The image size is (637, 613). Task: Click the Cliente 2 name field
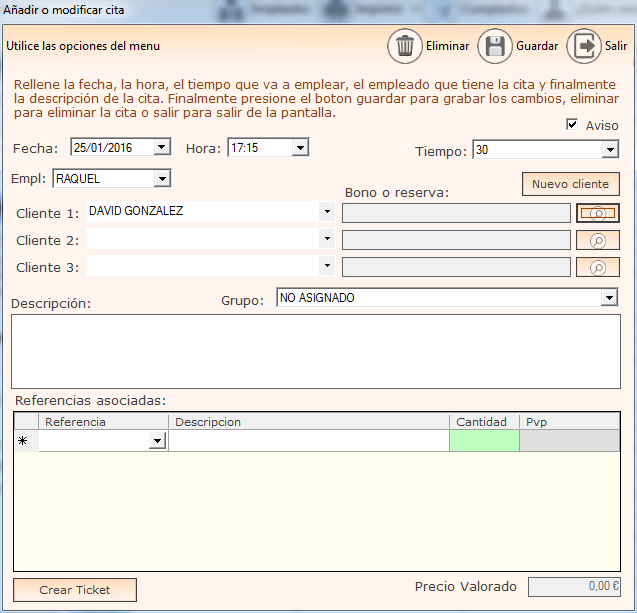coord(203,240)
